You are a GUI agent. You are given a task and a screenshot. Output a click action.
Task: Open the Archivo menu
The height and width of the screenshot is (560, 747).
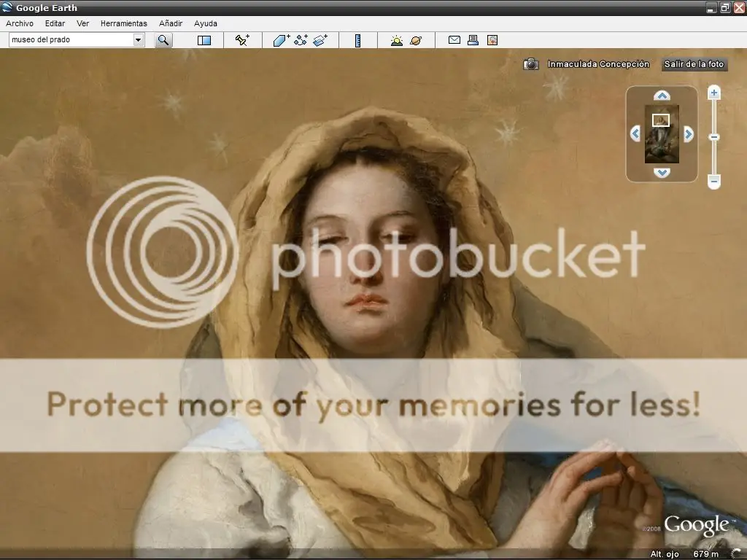tap(20, 23)
